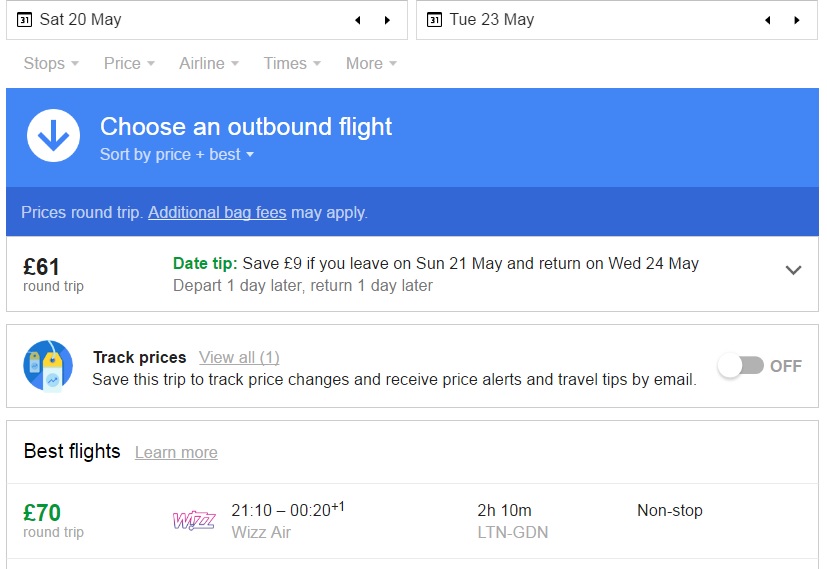Open the Times filter menu
Viewport: 827px width, 569px height.
[x=292, y=63]
